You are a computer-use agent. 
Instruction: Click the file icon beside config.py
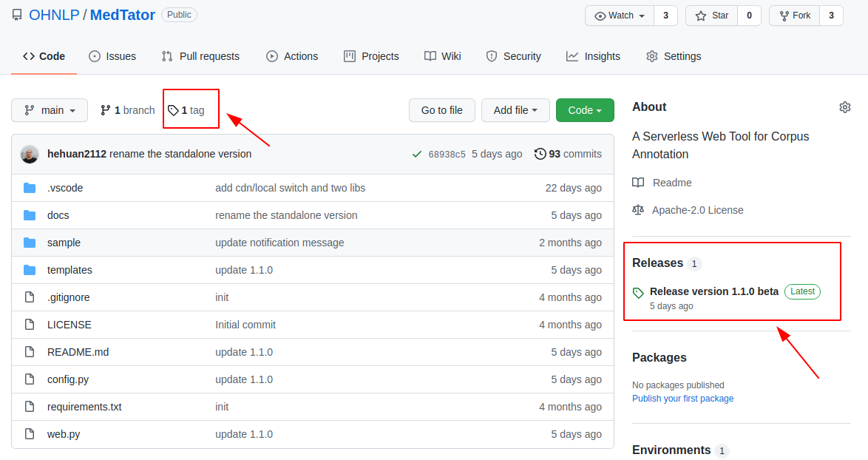click(x=30, y=379)
